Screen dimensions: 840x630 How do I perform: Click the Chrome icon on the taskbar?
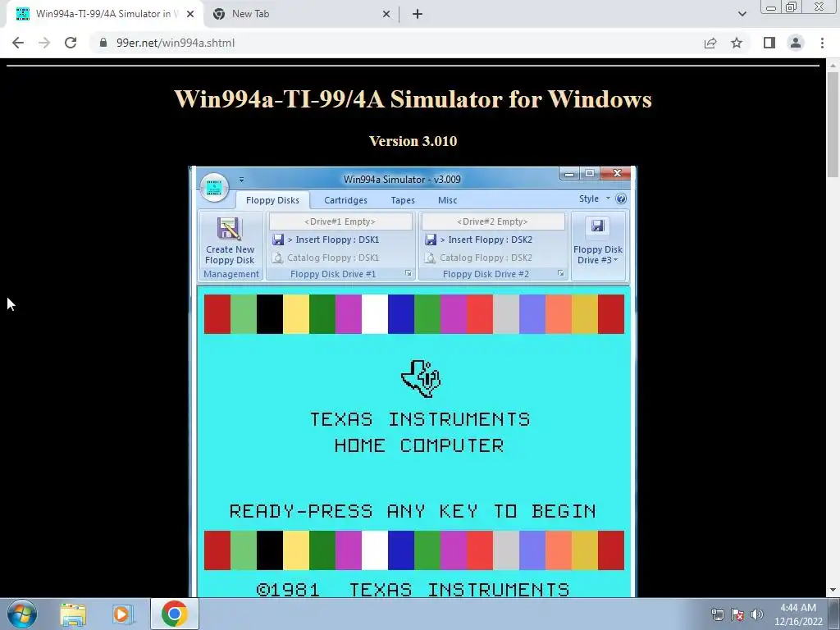click(174, 614)
